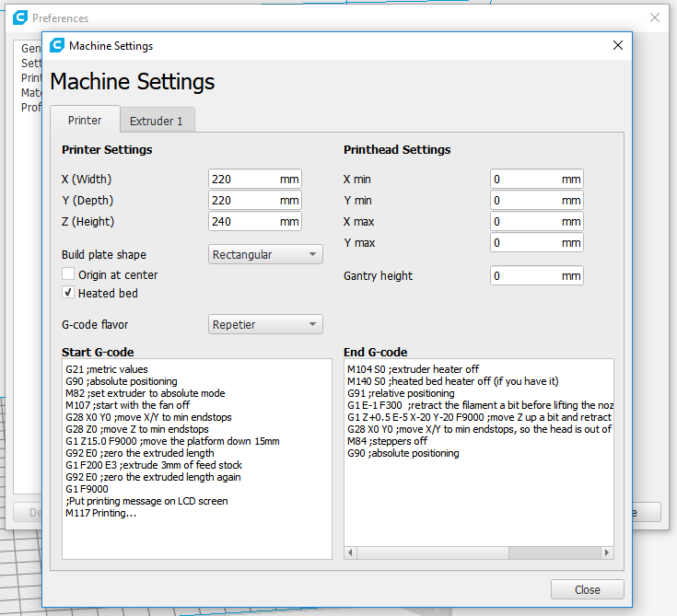Edit the X (Width) value field
Image resolution: width=677 pixels, height=616 pixels.
tap(255, 180)
